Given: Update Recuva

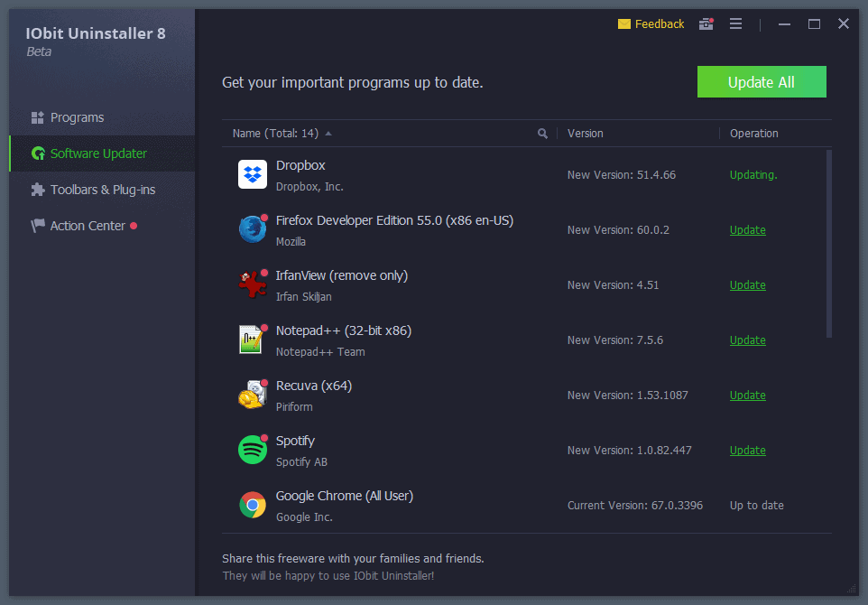Looking at the screenshot, I should click(x=747, y=395).
